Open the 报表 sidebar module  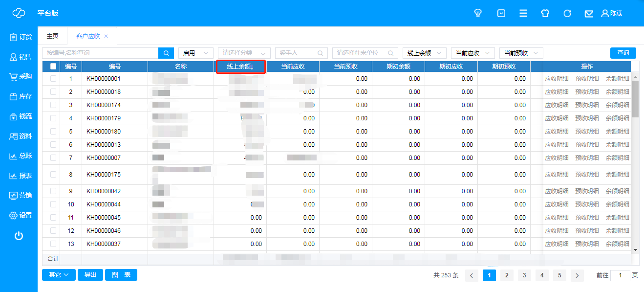(20, 176)
